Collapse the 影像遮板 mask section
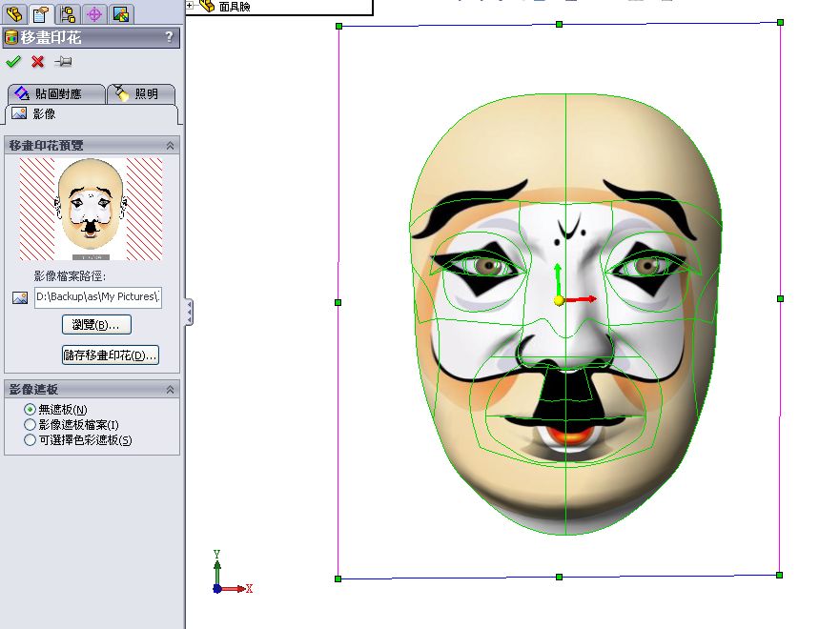This screenshot has width=840, height=629. tap(170, 390)
